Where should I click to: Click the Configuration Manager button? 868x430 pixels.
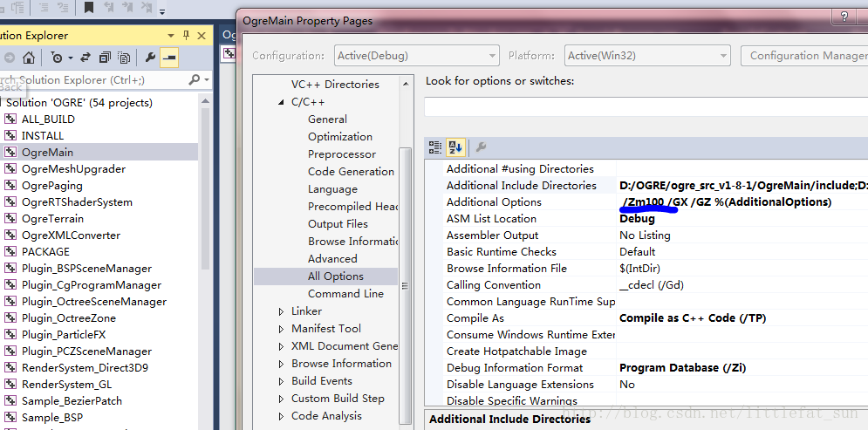[805, 55]
